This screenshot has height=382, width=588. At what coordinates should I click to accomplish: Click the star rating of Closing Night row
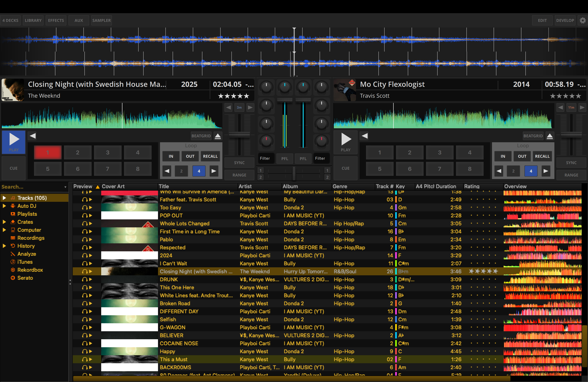point(483,272)
